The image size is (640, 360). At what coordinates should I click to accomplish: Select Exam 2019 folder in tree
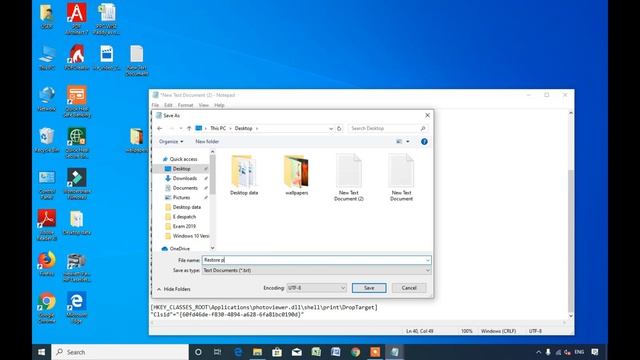(x=184, y=226)
